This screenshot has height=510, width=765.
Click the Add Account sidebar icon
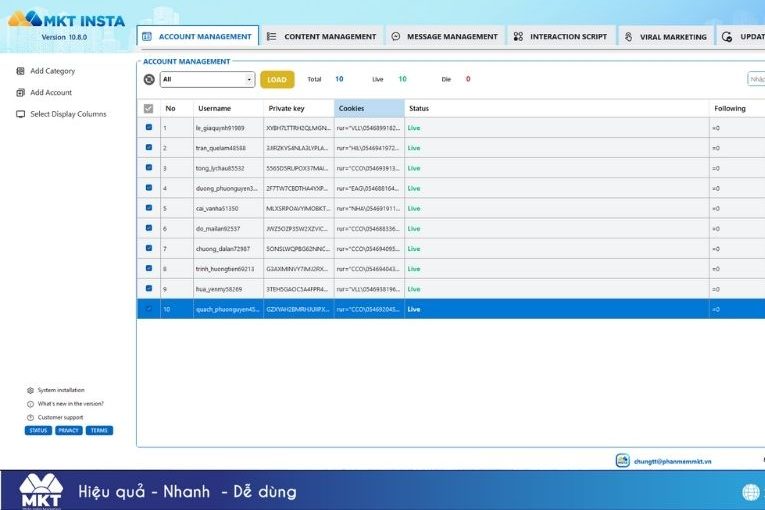point(20,92)
